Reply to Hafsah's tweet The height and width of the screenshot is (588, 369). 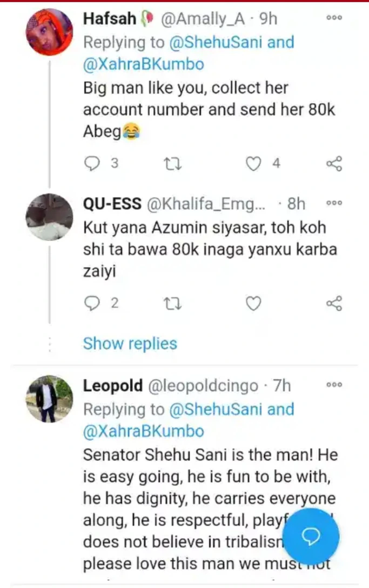click(x=93, y=163)
